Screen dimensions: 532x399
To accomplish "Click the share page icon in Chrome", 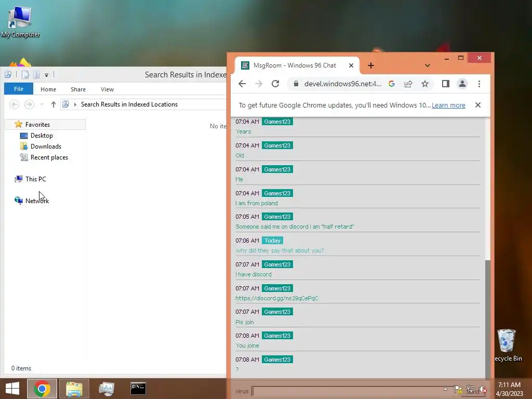I will (x=408, y=84).
